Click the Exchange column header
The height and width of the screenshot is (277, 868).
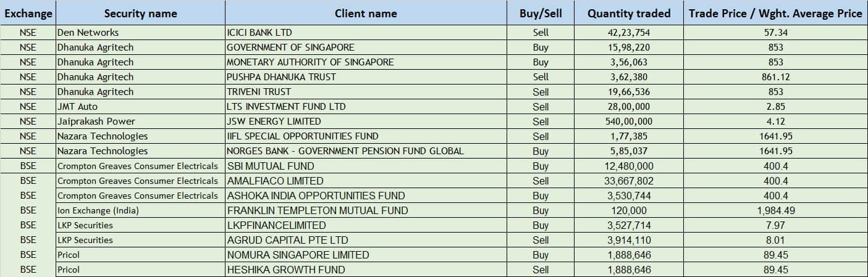[28, 13]
